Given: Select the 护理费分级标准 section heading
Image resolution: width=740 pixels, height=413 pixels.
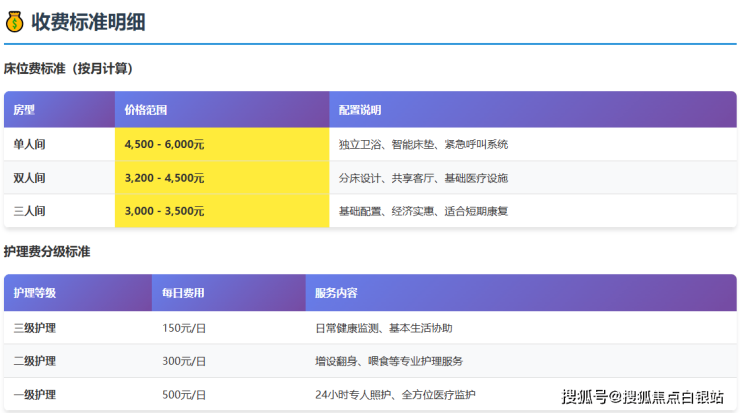Looking at the screenshot, I should [47, 252].
